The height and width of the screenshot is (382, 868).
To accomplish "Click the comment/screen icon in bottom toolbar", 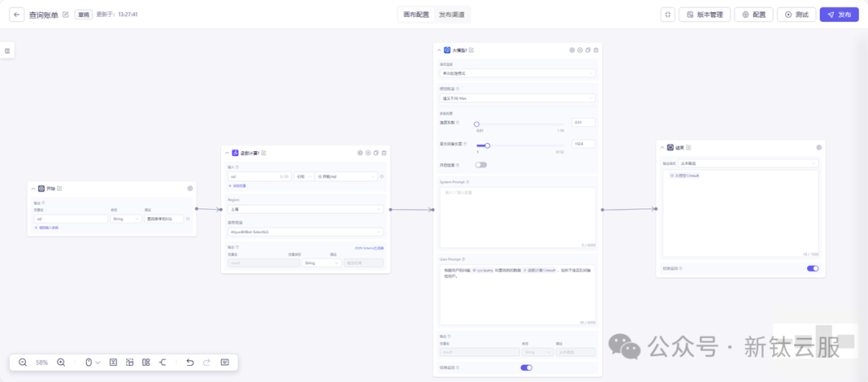I will 225,362.
